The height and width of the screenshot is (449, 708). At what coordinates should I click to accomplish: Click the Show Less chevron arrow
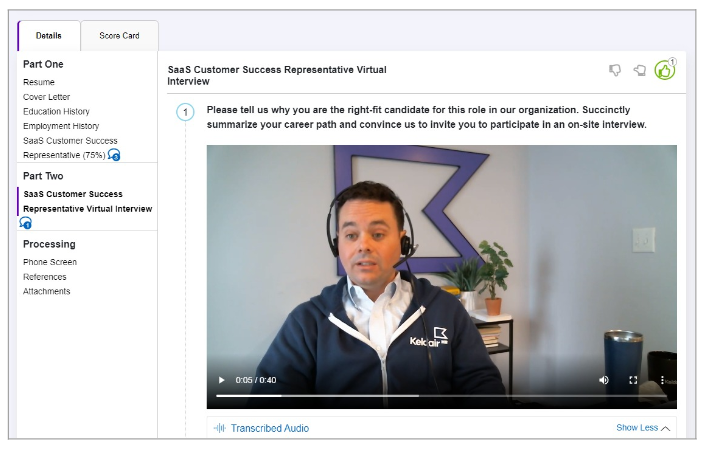(666, 428)
